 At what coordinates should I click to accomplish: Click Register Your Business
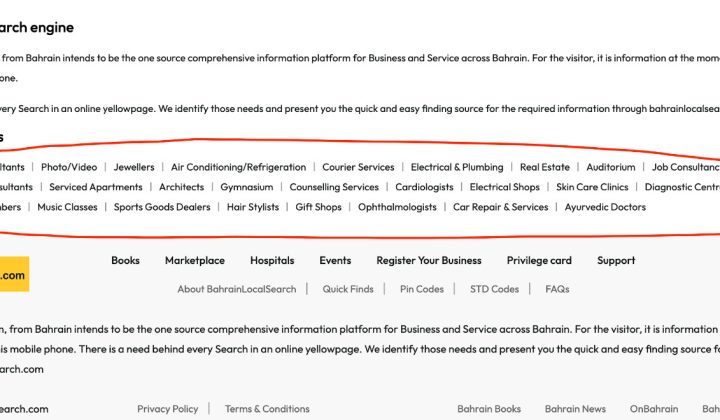click(x=428, y=261)
